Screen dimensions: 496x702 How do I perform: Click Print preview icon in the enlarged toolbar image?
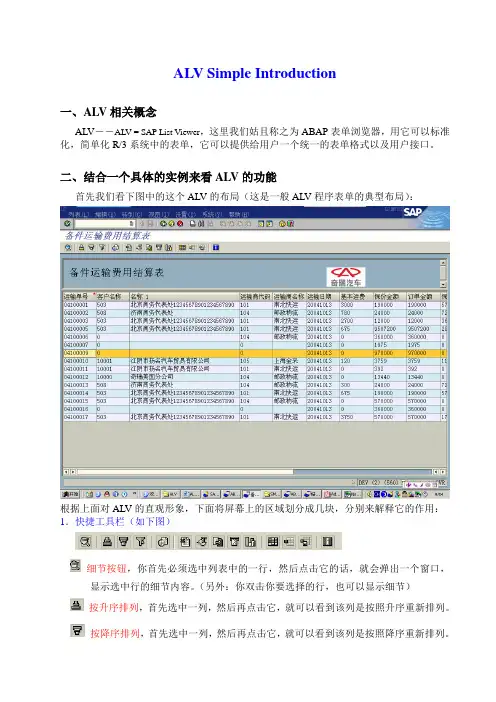tap(163, 542)
